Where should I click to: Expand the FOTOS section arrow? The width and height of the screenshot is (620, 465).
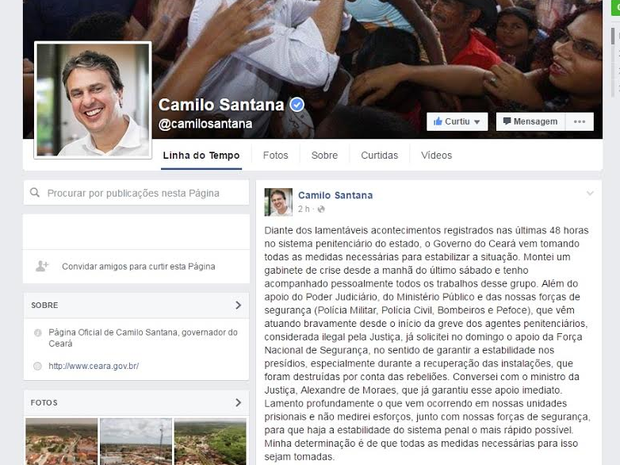click(x=238, y=403)
